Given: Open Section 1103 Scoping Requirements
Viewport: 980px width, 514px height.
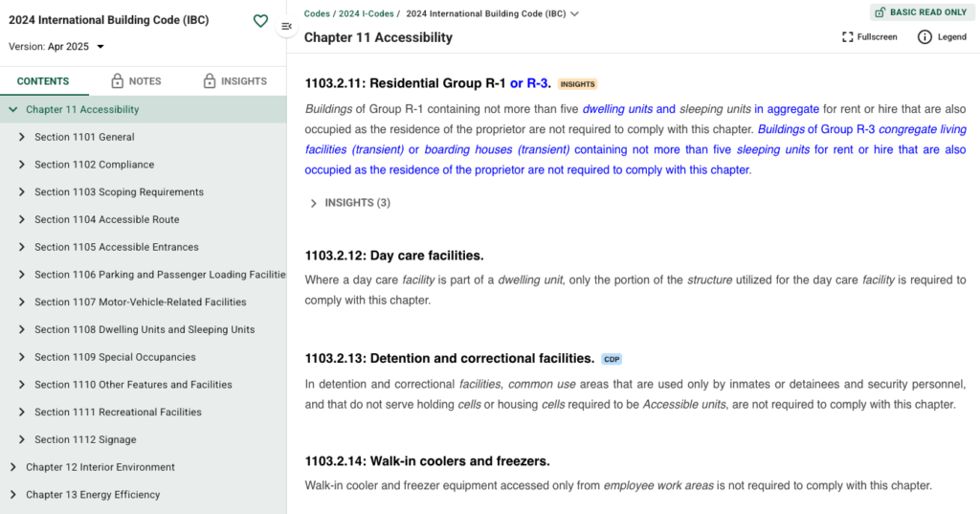Looking at the screenshot, I should point(119,192).
